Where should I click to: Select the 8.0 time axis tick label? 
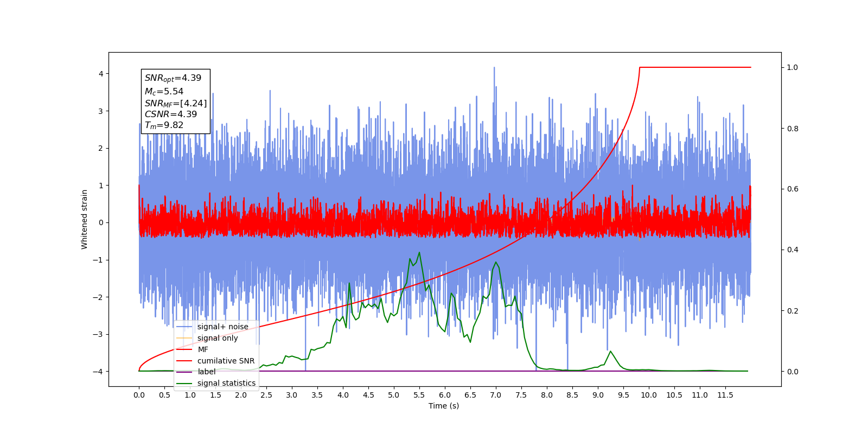point(547,395)
